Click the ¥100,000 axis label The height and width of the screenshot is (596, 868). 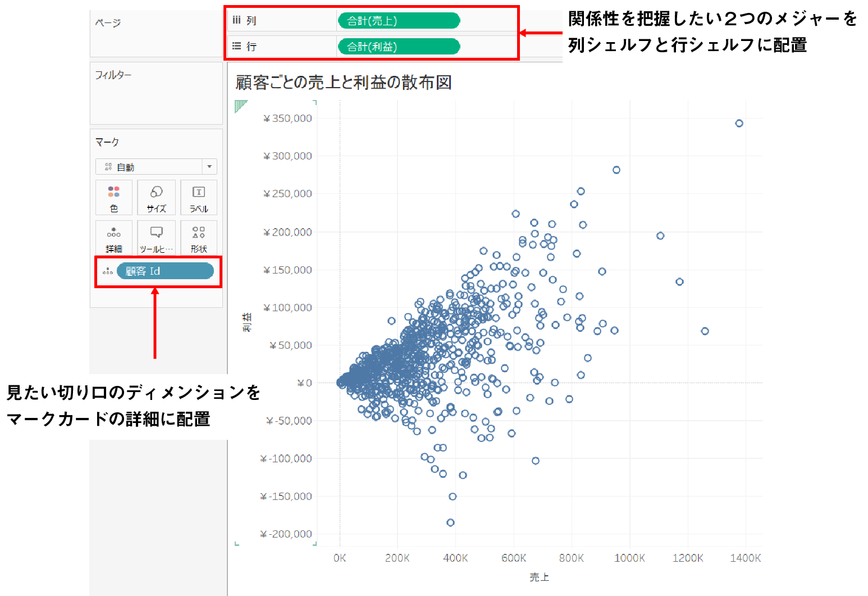click(x=287, y=308)
